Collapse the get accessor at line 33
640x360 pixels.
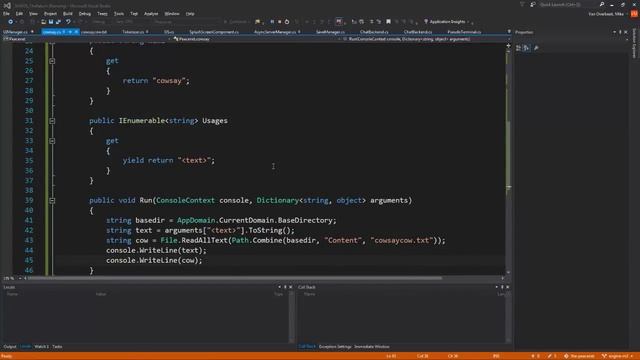tap(52, 141)
